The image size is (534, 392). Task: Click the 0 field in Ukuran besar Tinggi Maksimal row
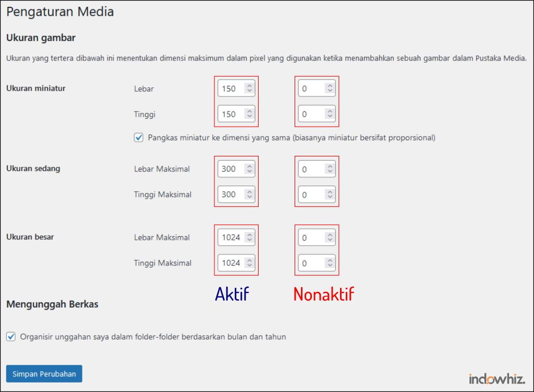click(317, 263)
